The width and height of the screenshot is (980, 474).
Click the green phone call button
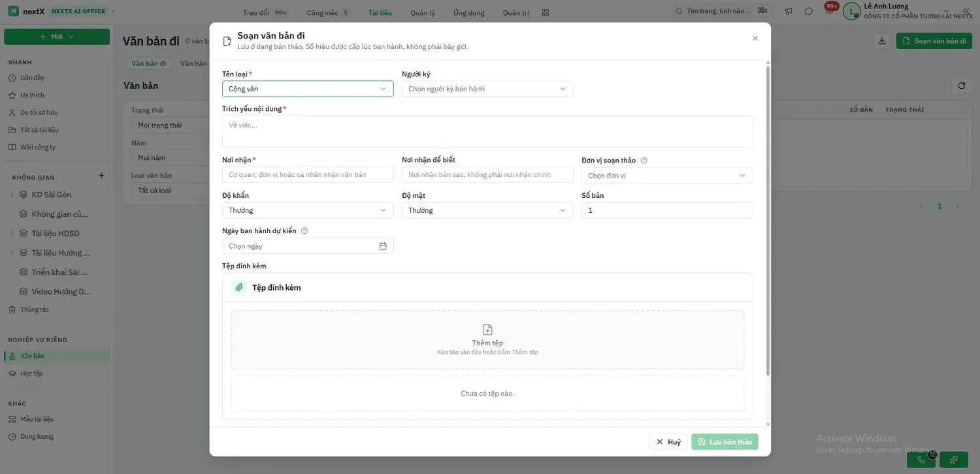[921, 460]
